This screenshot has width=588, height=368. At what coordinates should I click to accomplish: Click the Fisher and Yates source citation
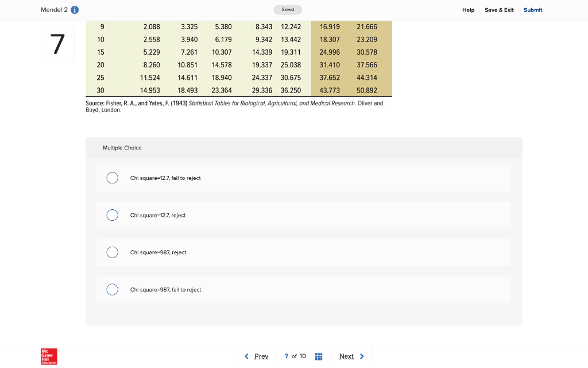tap(234, 106)
